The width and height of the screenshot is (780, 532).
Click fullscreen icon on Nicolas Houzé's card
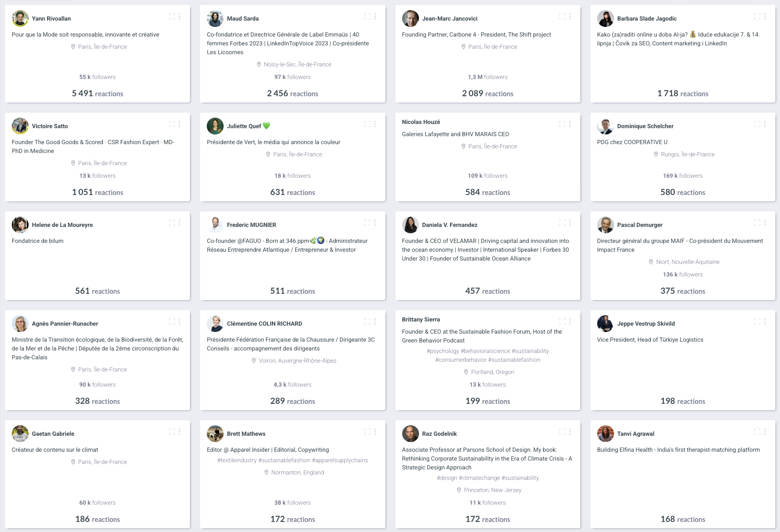coord(562,124)
